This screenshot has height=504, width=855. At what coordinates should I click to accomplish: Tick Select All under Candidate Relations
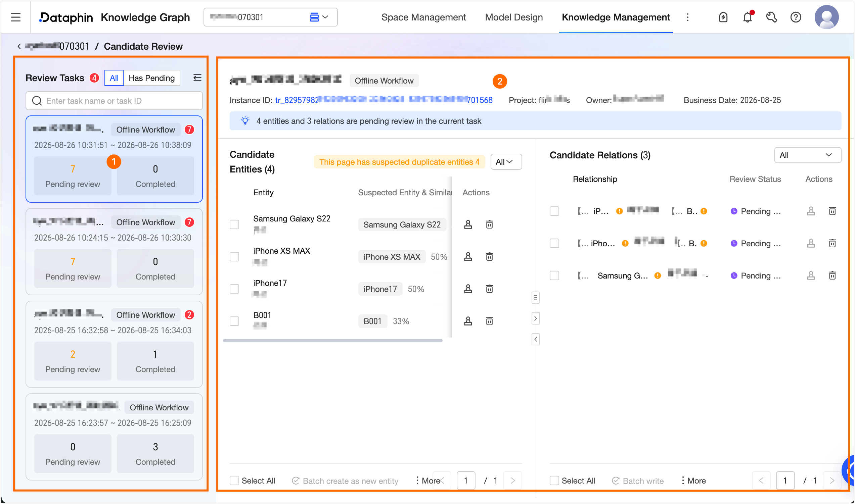[554, 481]
